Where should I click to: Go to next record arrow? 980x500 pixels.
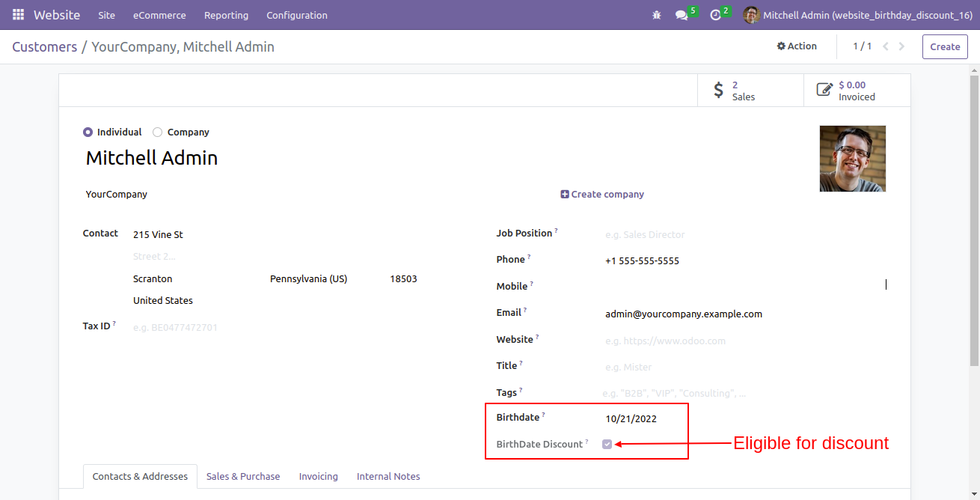901,46
